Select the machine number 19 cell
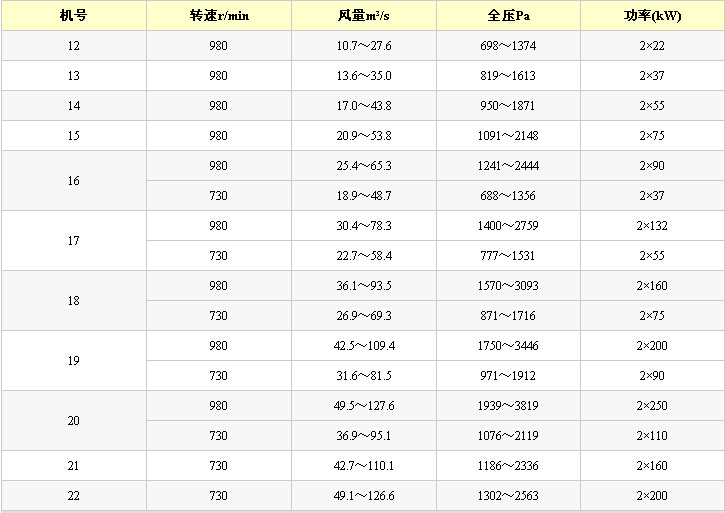Viewport: 725px width, 513px height. pyautogui.click(x=73, y=361)
